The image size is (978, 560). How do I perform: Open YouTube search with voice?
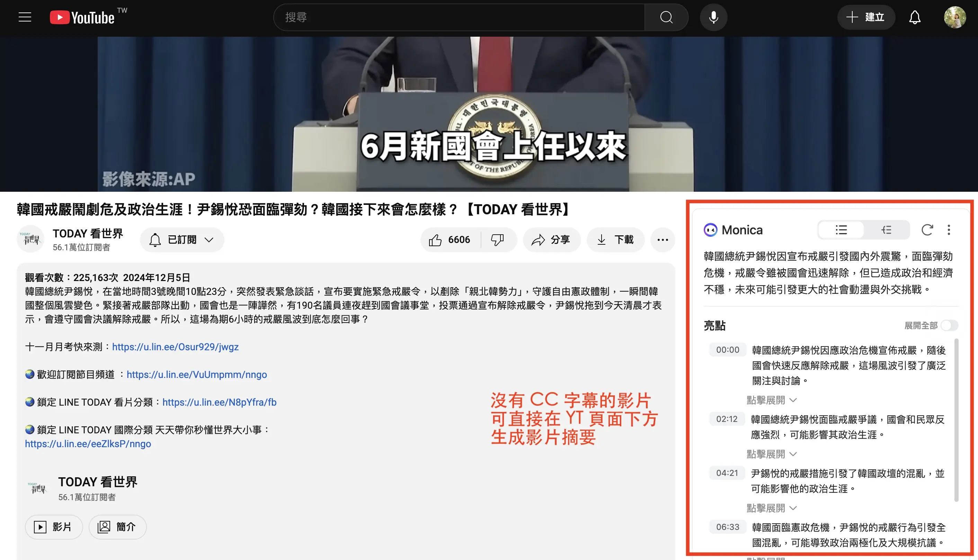pos(714,17)
